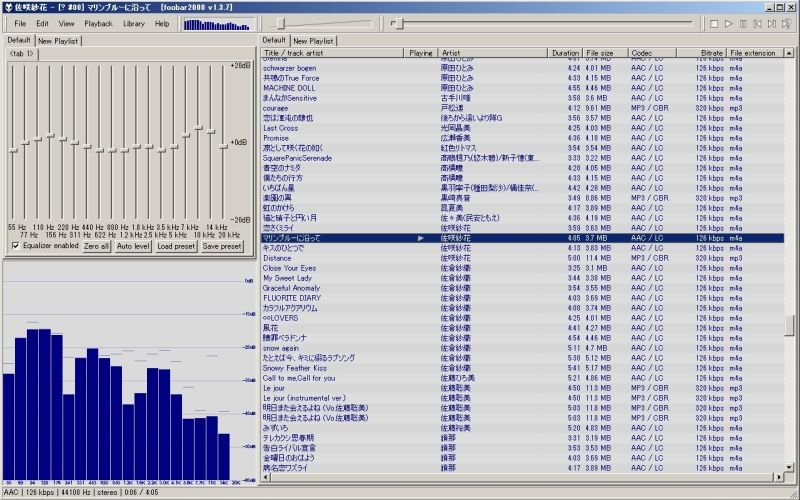
Task: Sort by the Codec column header
Action: [x=653, y=53]
